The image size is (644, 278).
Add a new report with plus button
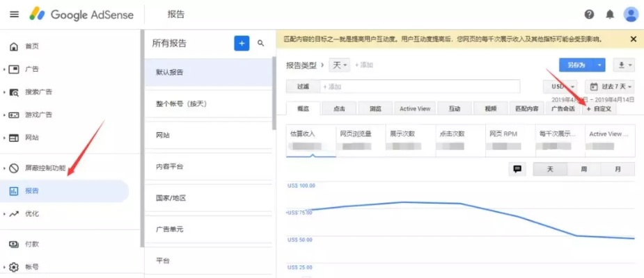[242, 43]
